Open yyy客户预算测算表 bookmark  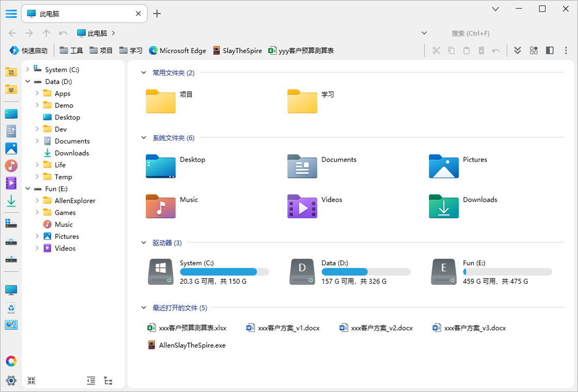click(x=301, y=51)
